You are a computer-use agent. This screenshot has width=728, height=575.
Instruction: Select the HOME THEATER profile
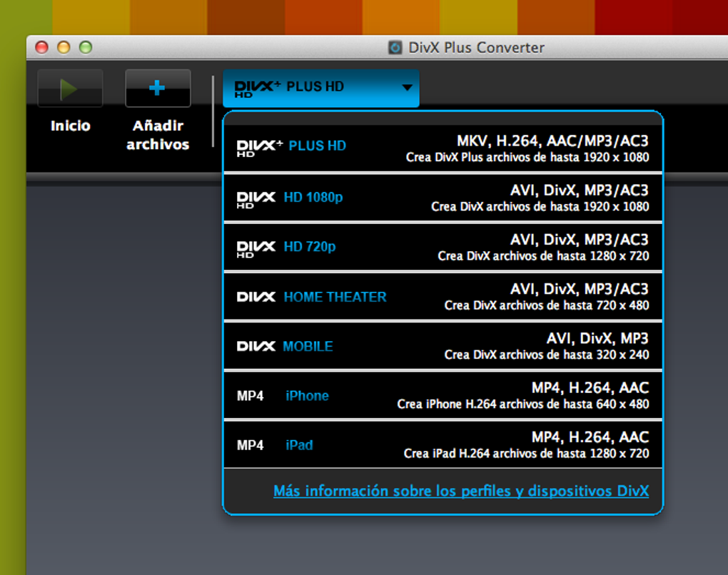click(x=443, y=297)
